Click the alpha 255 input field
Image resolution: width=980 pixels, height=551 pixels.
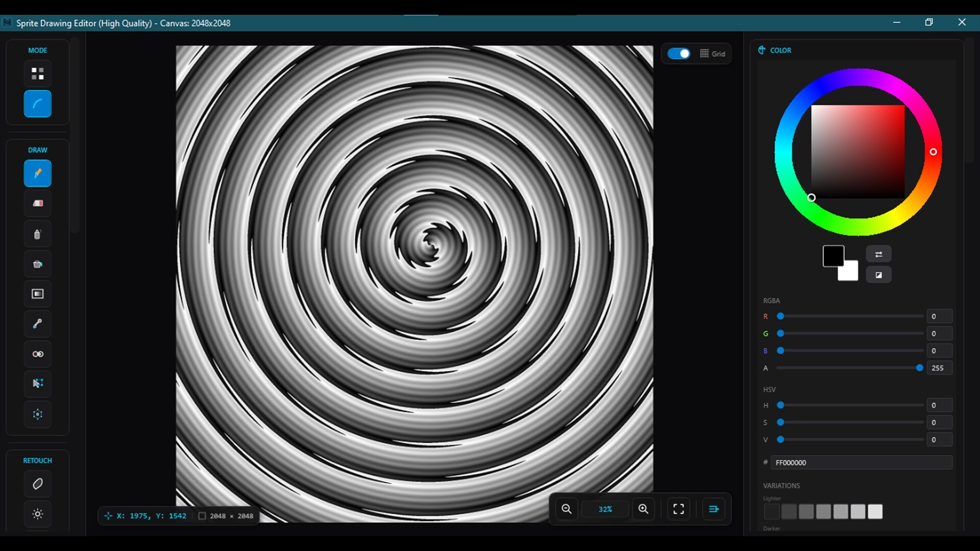(x=939, y=368)
